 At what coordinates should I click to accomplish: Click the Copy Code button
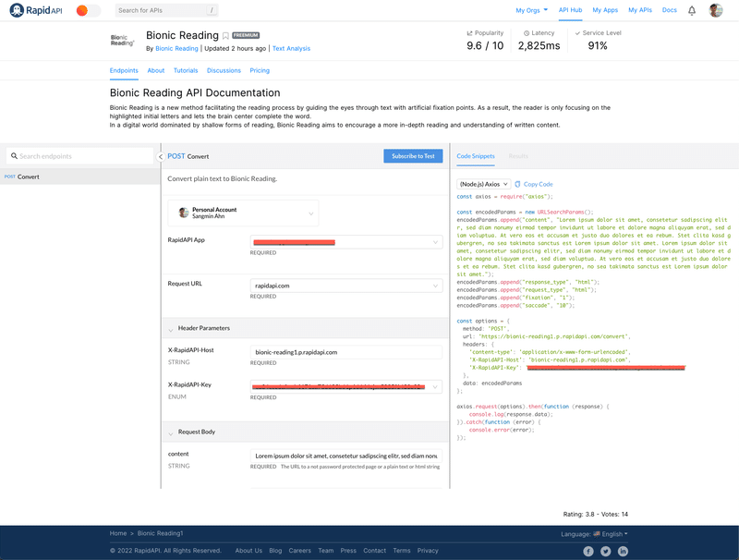pos(538,184)
